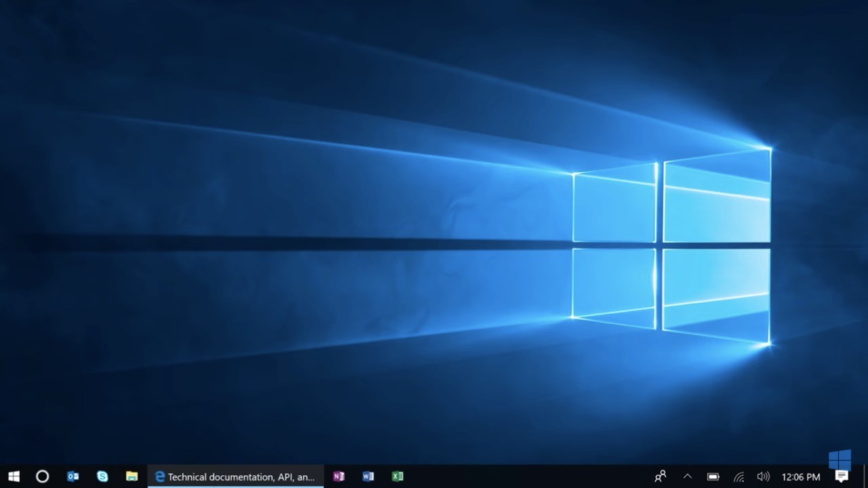Image resolution: width=868 pixels, height=488 pixels.
Task: Open the volume control
Action: point(763,476)
